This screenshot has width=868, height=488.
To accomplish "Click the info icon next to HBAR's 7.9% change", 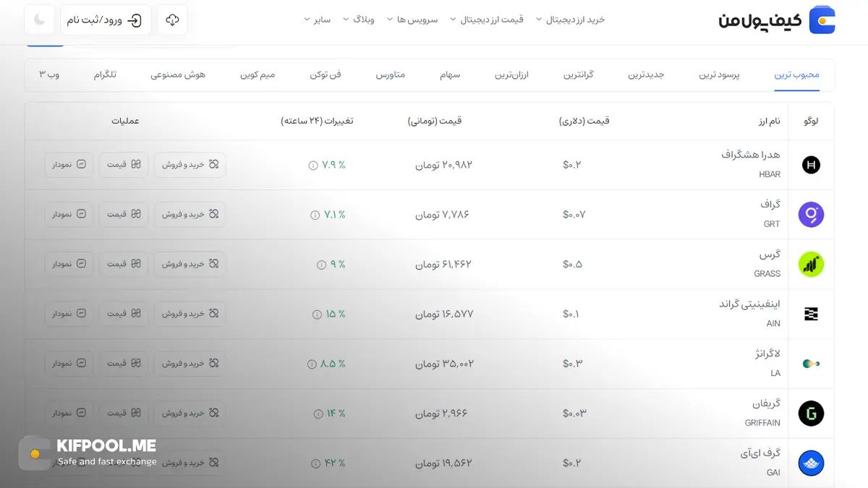I will (314, 165).
